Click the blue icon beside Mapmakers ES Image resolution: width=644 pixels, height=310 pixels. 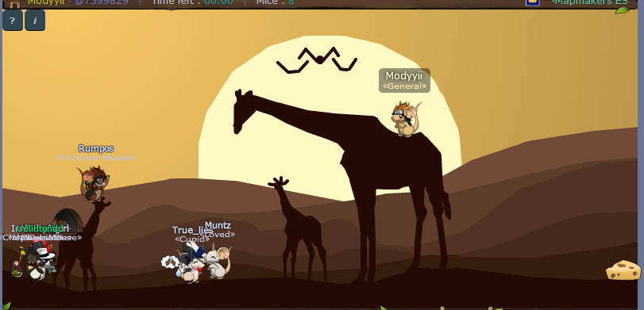pos(532,2)
